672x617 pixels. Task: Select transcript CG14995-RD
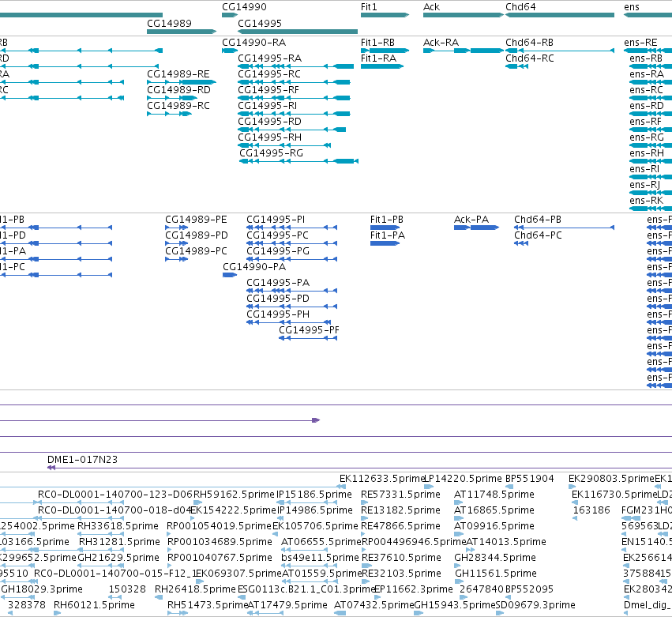tap(292, 130)
